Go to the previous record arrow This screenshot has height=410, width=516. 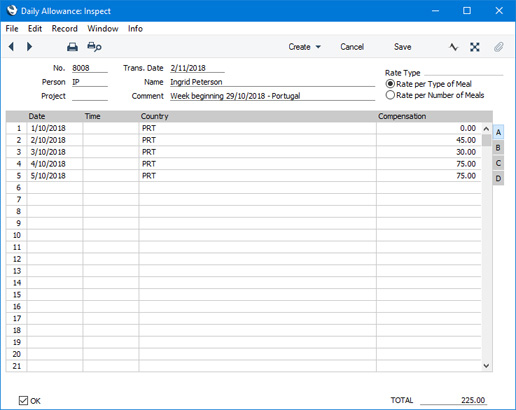click(x=11, y=46)
